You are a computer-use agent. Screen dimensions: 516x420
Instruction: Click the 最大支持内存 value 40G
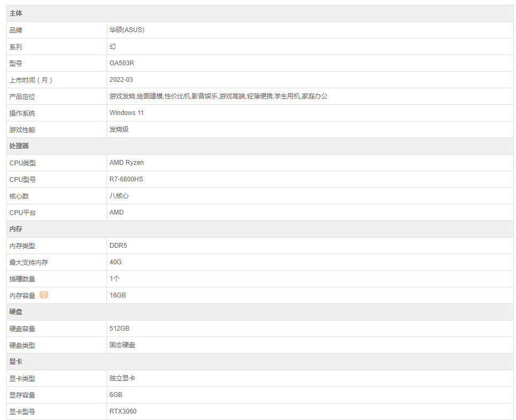tap(116, 262)
